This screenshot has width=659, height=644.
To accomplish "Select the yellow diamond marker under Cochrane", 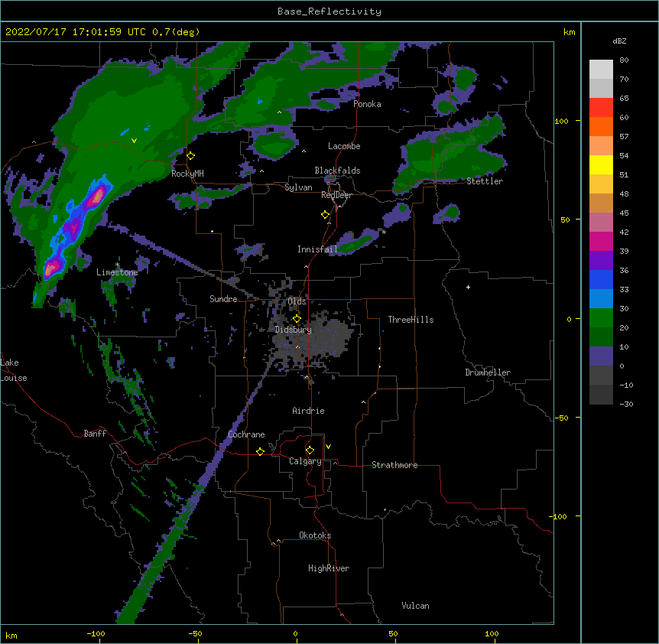I will (x=260, y=451).
